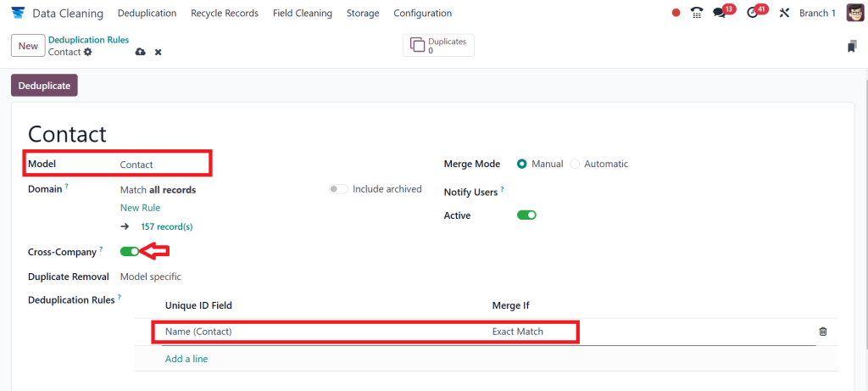Open the user avatar menu
Screen dimensions: 868x391
pyautogui.click(x=854, y=13)
